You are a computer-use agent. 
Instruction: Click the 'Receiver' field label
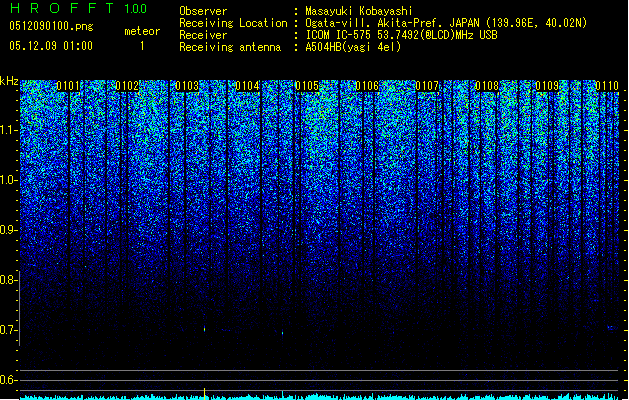203,35
